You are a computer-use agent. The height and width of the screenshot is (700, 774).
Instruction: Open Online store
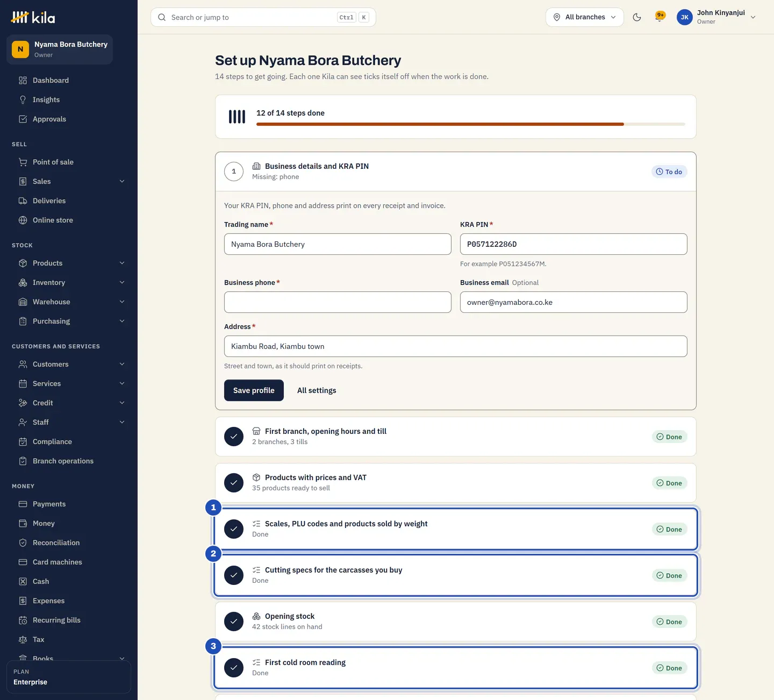click(69, 220)
